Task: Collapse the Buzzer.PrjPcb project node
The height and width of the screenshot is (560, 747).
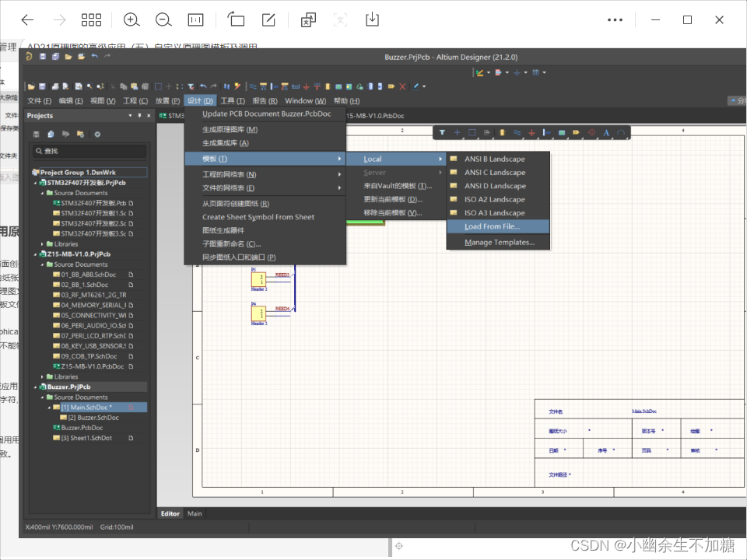Action: [x=35, y=387]
